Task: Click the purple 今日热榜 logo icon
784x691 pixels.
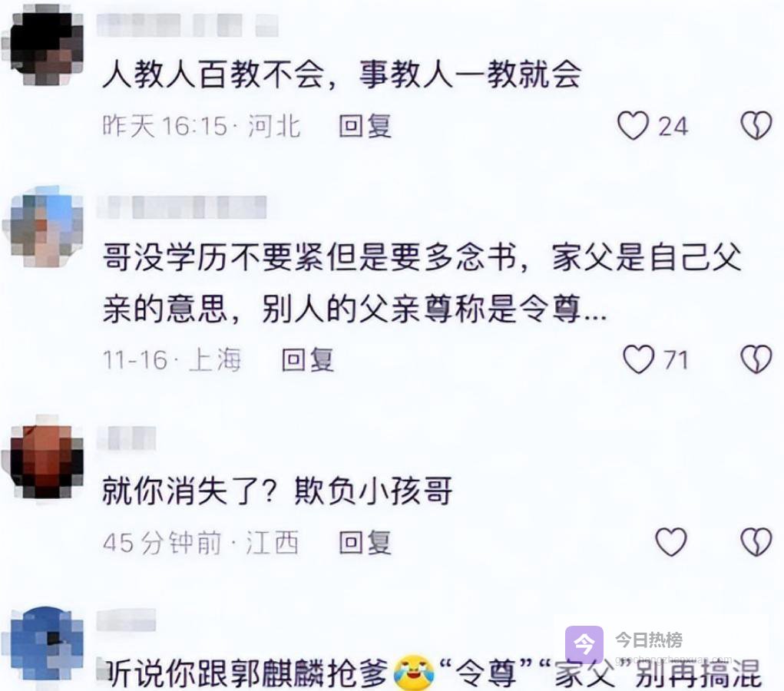Action: click(x=584, y=645)
